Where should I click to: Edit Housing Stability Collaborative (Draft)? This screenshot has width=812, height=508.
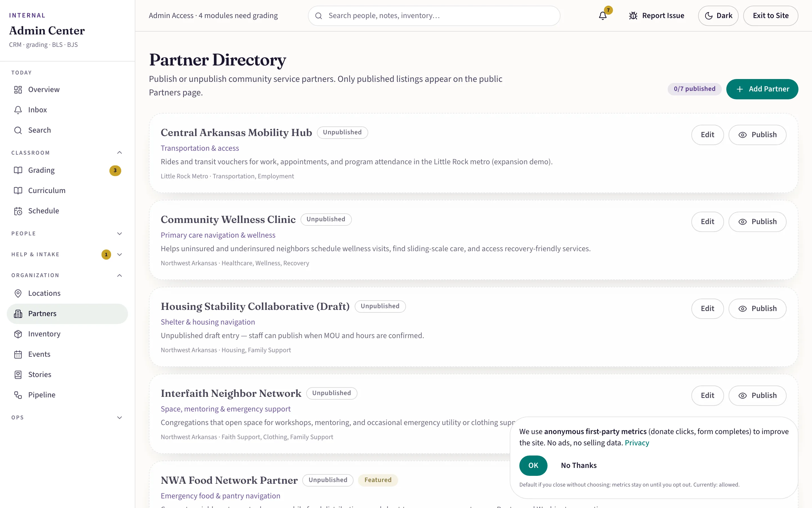(707, 308)
